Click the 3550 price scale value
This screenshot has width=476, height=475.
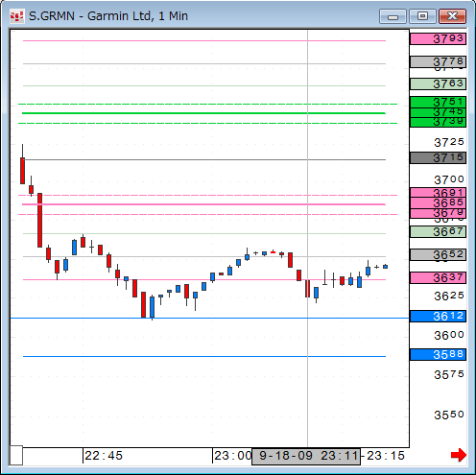[449, 415]
